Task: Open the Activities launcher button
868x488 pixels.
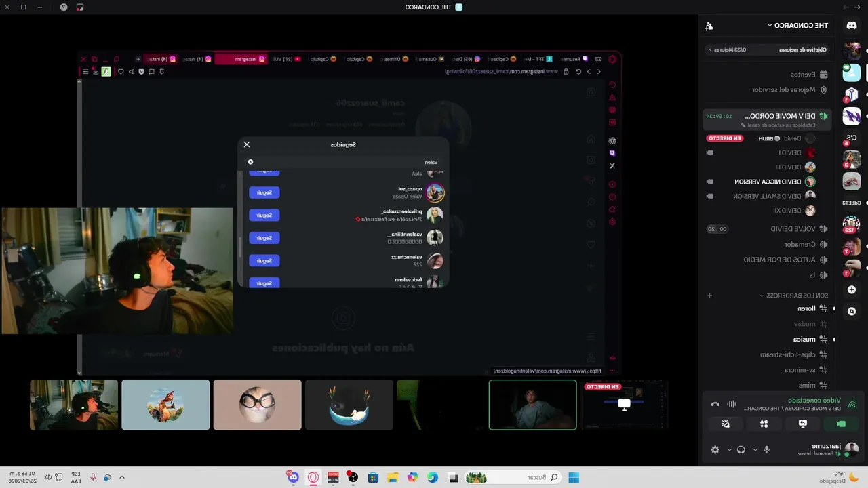Action: click(x=764, y=424)
